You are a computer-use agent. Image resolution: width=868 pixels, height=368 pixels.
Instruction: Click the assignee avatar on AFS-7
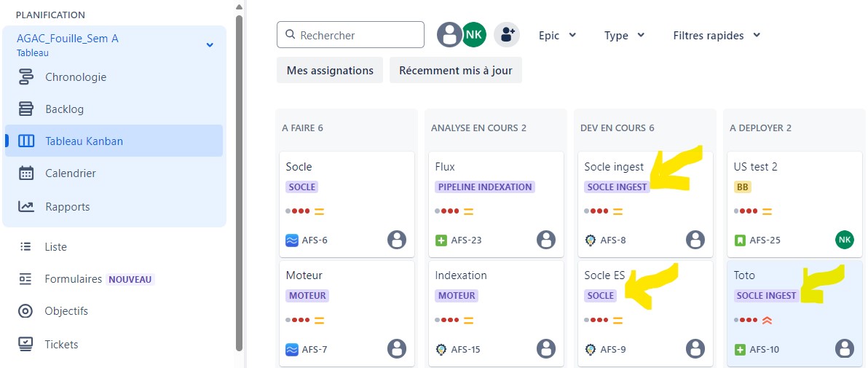tap(396, 348)
